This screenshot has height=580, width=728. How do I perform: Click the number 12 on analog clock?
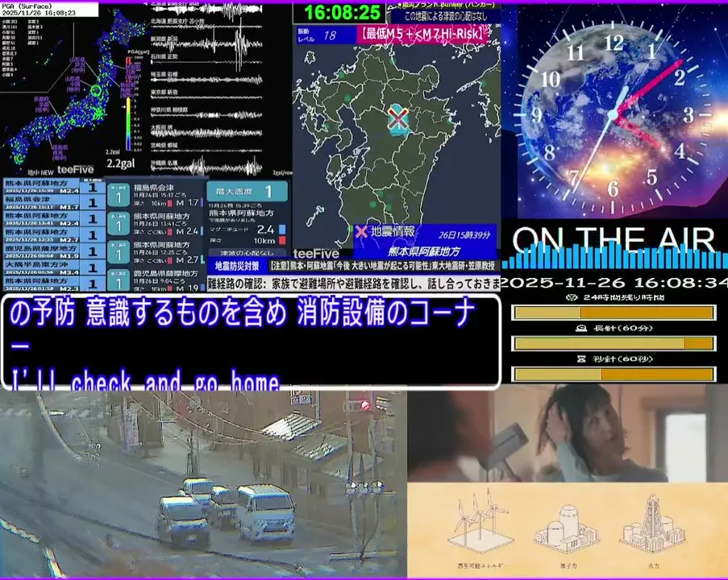[614, 43]
